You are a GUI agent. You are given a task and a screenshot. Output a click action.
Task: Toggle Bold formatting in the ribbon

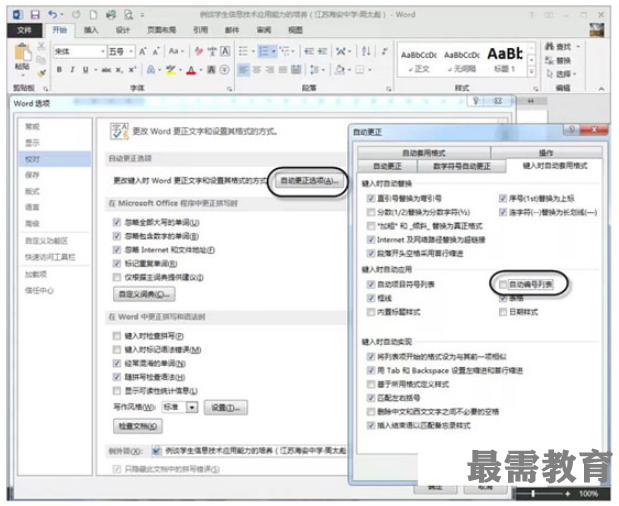click(59, 70)
